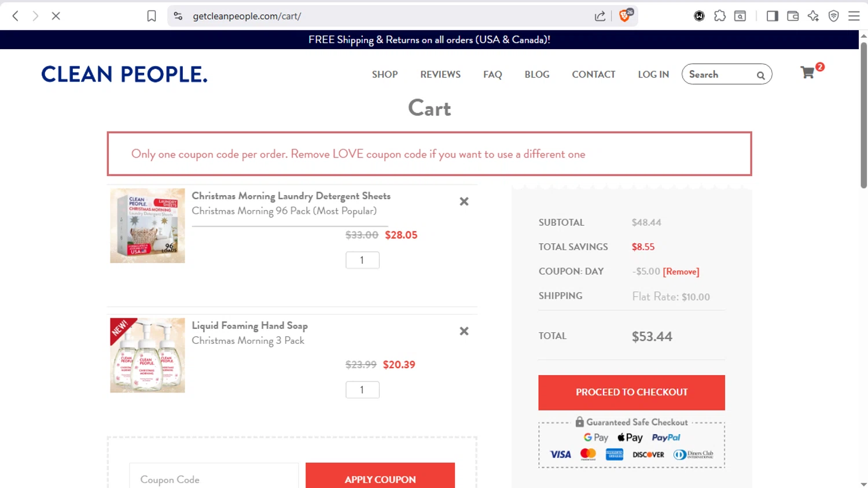The height and width of the screenshot is (488, 868).
Task: Click the Coupon Code input field
Action: tap(214, 479)
